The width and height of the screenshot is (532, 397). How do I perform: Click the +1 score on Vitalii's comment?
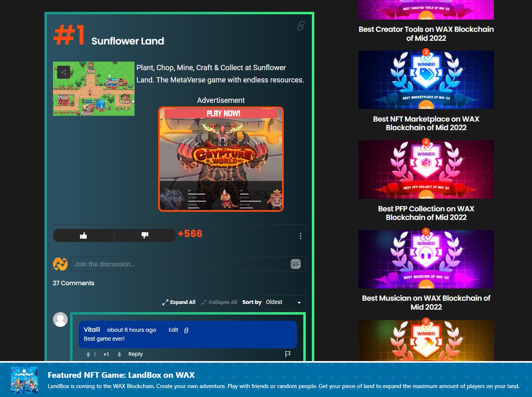[x=106, y=354]
